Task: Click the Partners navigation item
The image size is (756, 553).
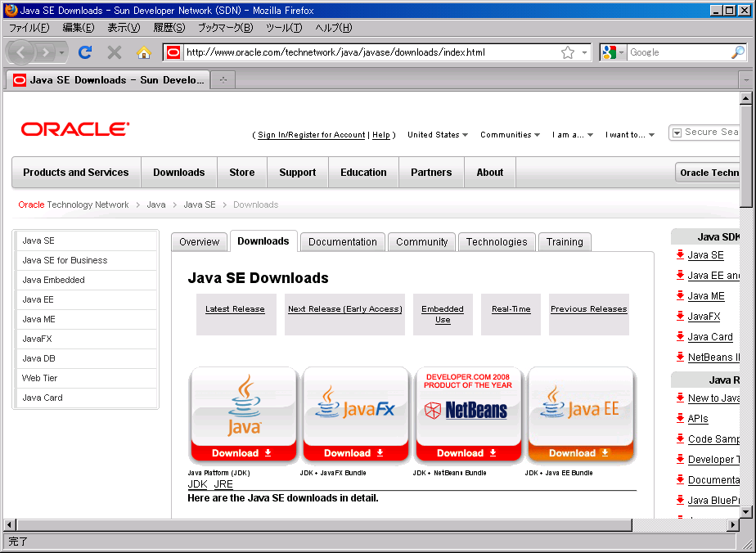Action: [431, 172]
